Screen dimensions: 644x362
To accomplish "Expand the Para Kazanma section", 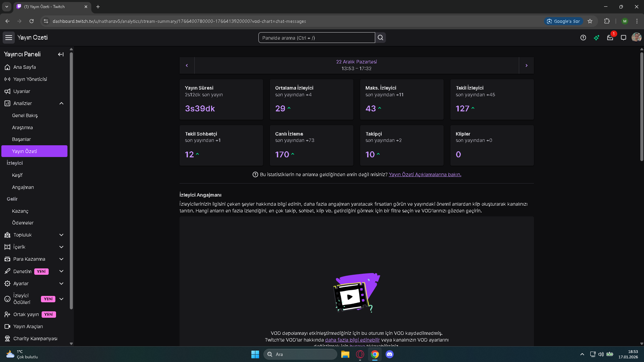I will point(61,259).
